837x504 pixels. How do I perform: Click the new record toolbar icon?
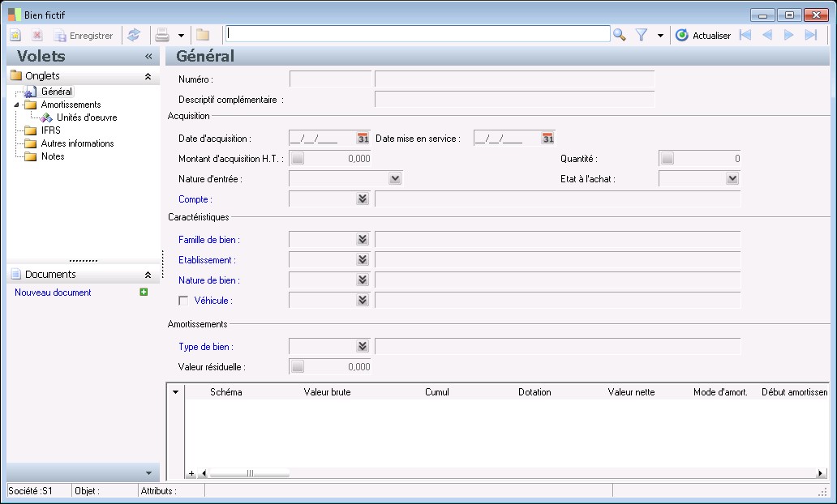pos(15,36)
